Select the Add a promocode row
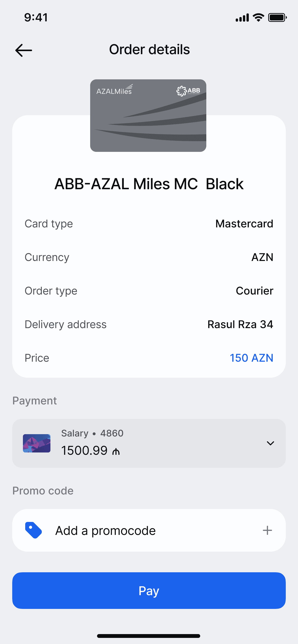The image size is (298, 644). click(149, 530)
